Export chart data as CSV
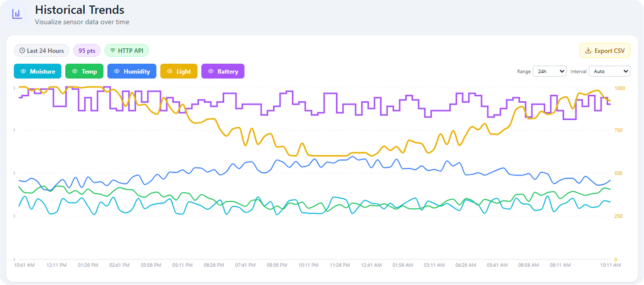Image resolution: width=644 pixels, height=285 pixels. tap(605, 51)
